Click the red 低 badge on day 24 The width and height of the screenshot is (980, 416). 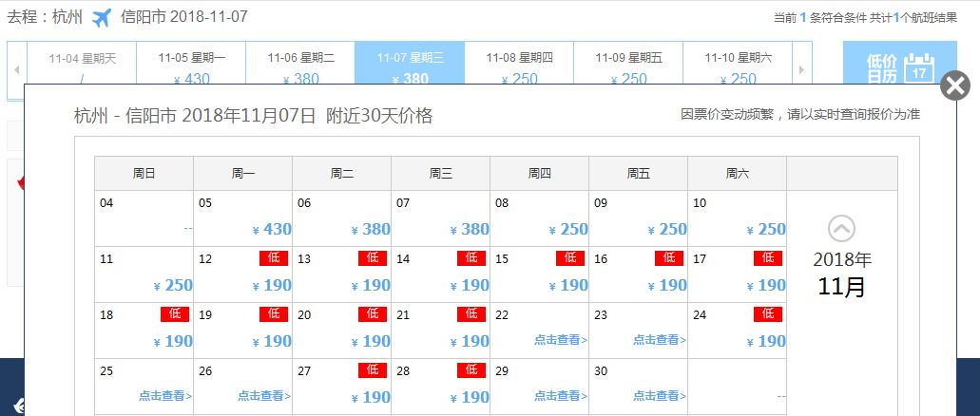(767, 314)
